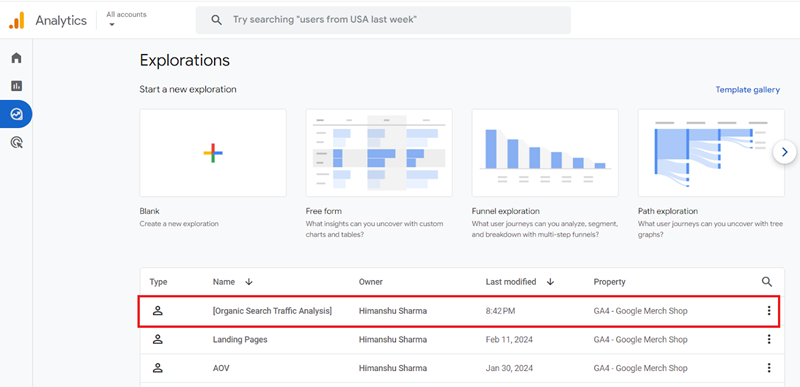Image resolution: width=800 pixels, height=387 pixels.
Task: Click the Type column header
Action: 158,281
